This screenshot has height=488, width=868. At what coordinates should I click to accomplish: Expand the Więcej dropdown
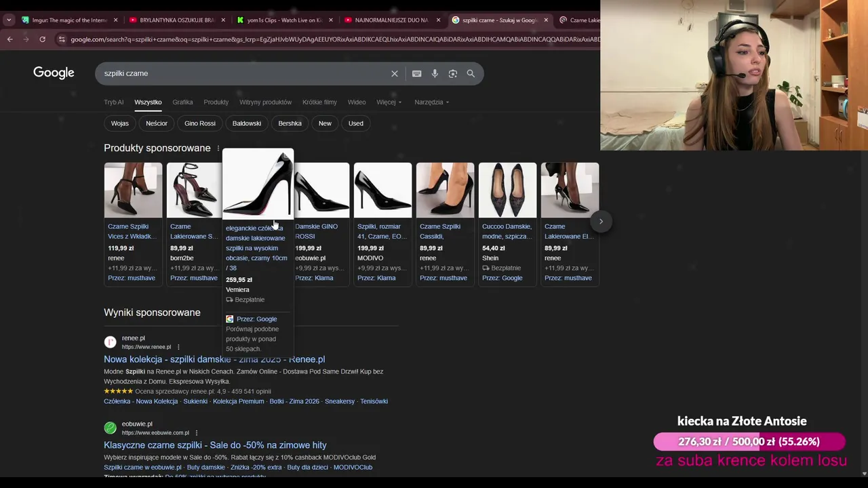click(x=389, y=102)
